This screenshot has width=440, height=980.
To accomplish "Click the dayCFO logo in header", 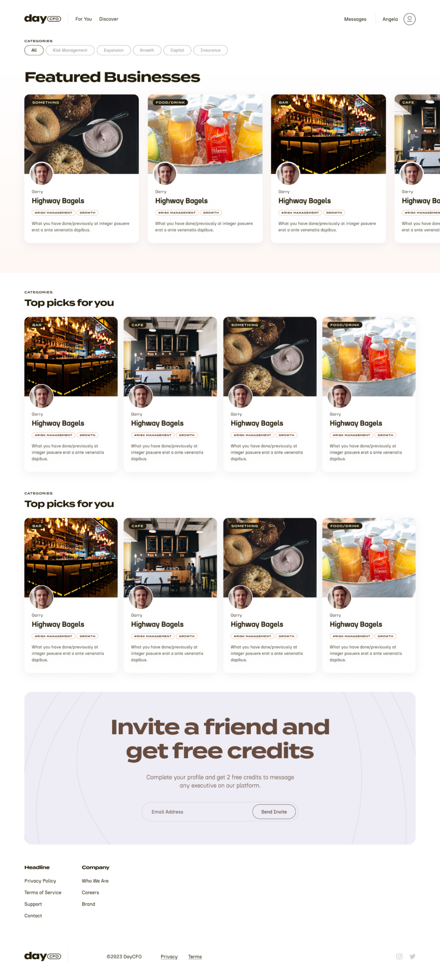I will click(x=43, y=19).
